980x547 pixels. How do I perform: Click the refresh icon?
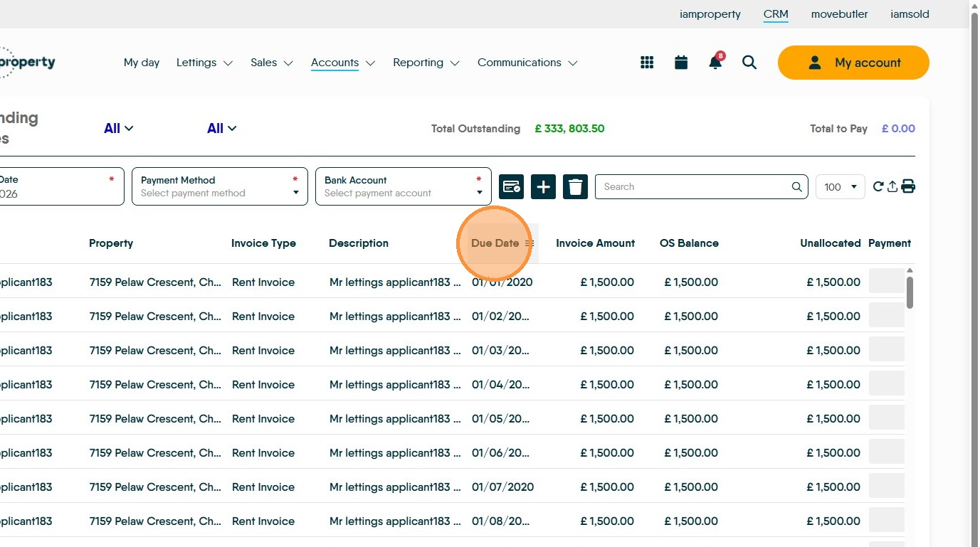(878, 186)
